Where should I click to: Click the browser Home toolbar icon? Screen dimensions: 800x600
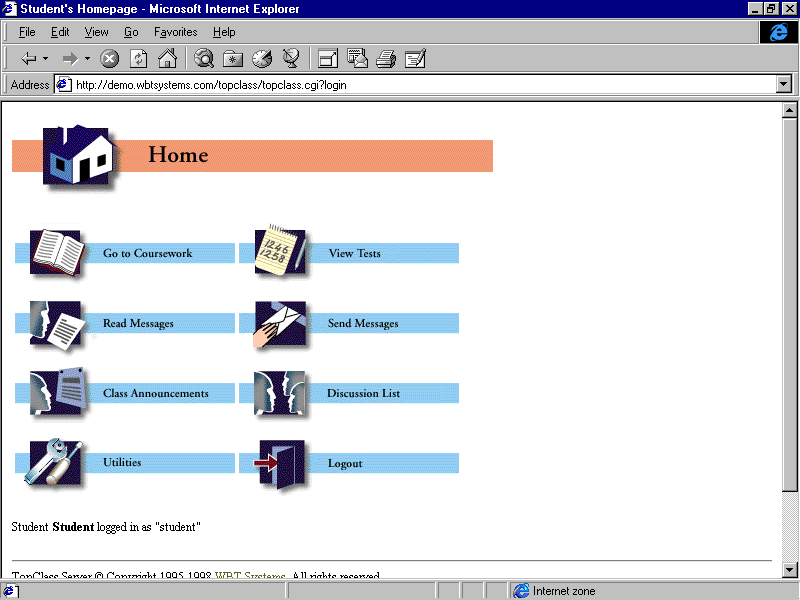point(167,59)
